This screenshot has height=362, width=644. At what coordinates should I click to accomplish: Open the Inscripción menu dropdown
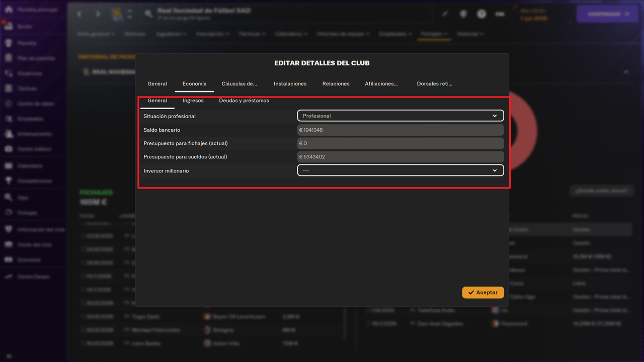coord(213,34)
